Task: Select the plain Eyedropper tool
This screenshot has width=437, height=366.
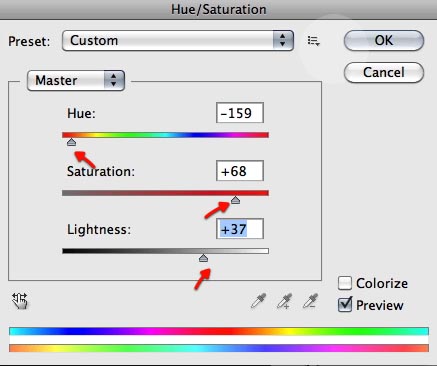Action: pos(258,301)
